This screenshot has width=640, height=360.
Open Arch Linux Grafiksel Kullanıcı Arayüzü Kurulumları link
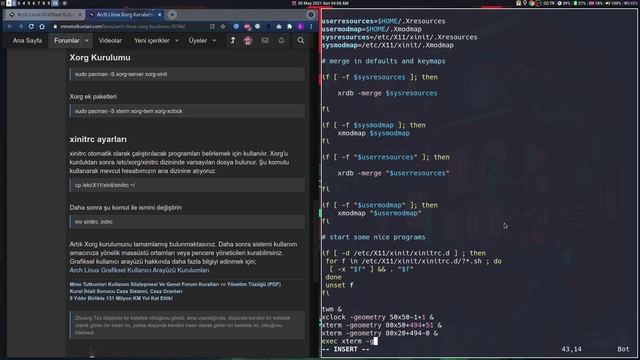point(139,270)
